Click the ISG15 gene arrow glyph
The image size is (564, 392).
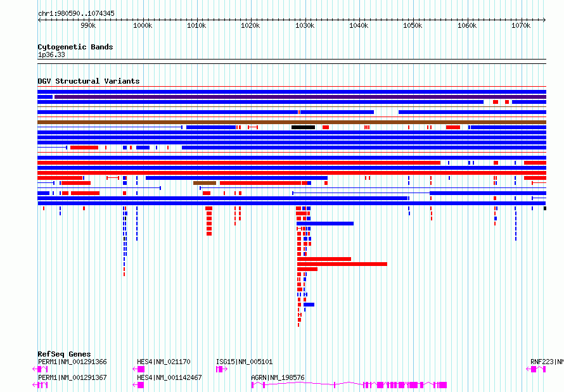coord(222,369)
